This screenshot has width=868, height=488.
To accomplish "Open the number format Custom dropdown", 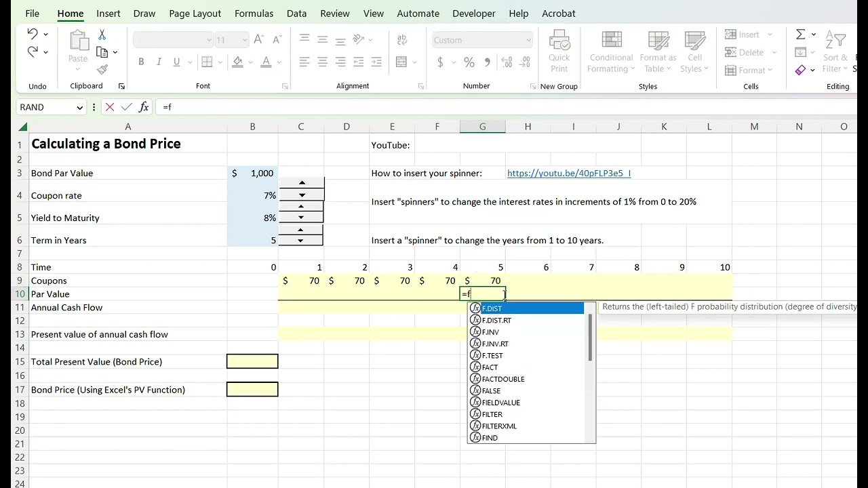I will (528, 40).
